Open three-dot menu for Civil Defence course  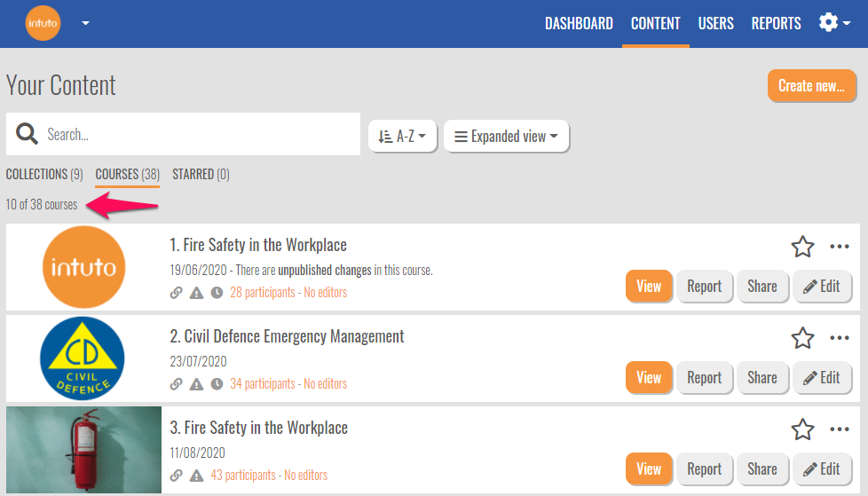[840, 338]
